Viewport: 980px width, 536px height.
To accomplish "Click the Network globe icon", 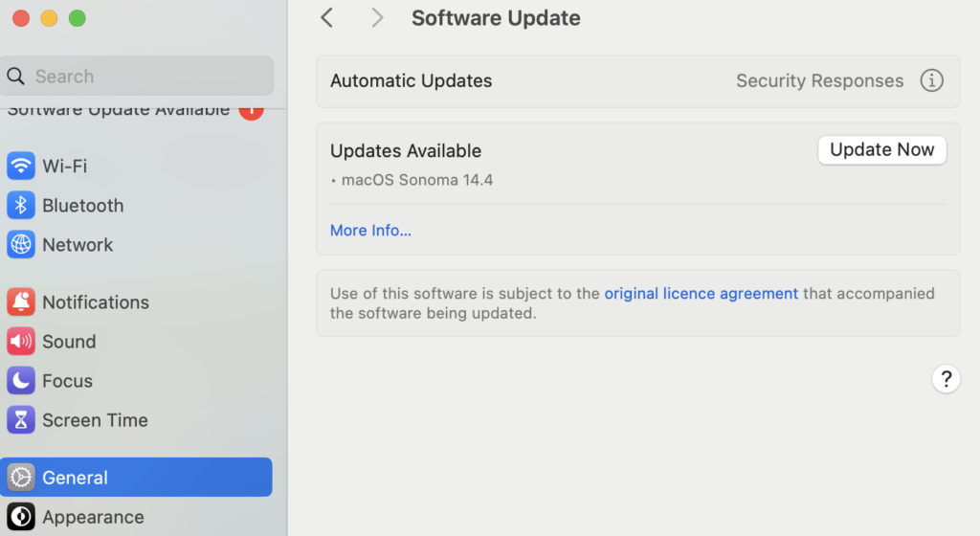I will (21, 244).
